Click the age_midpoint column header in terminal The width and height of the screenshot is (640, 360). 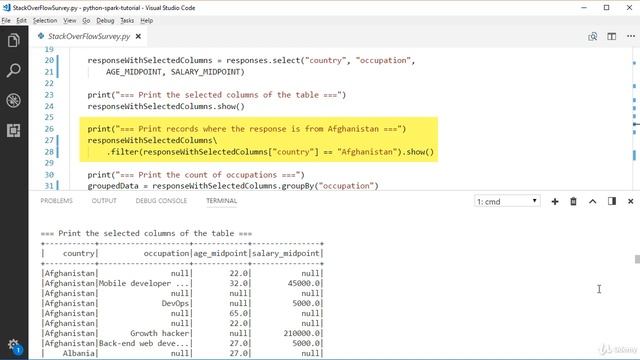click(x=220, y=253)
